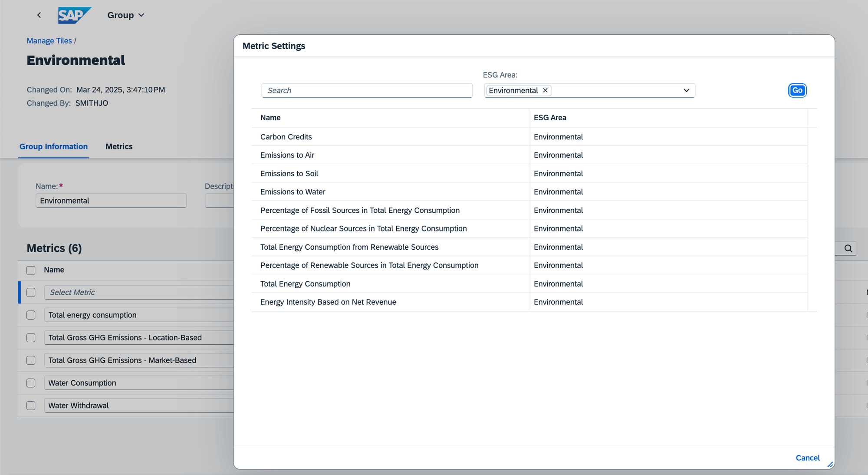Click the SAP logo

tap(74, 15)
